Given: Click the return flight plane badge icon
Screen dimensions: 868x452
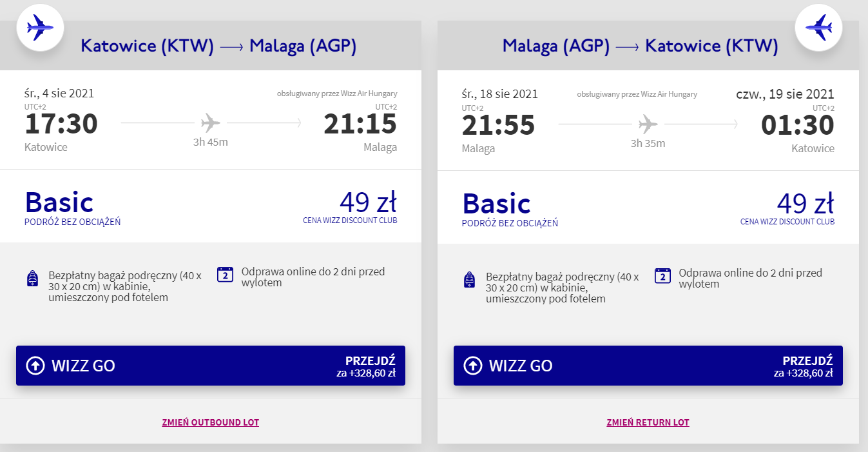Looking at the screenshot, I should pos(818,28).
